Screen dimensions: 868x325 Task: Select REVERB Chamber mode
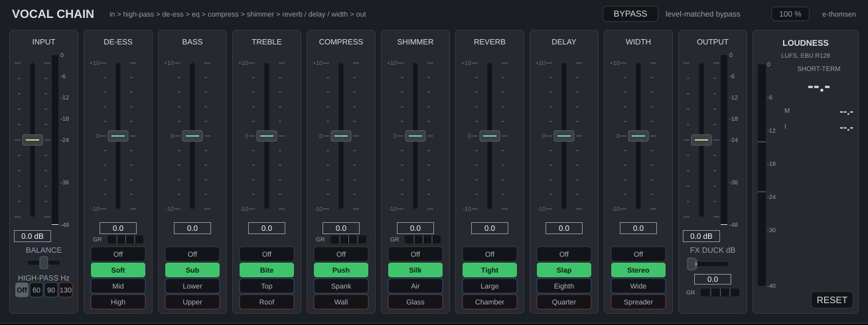pyautogui.click(x=490, y=302)
